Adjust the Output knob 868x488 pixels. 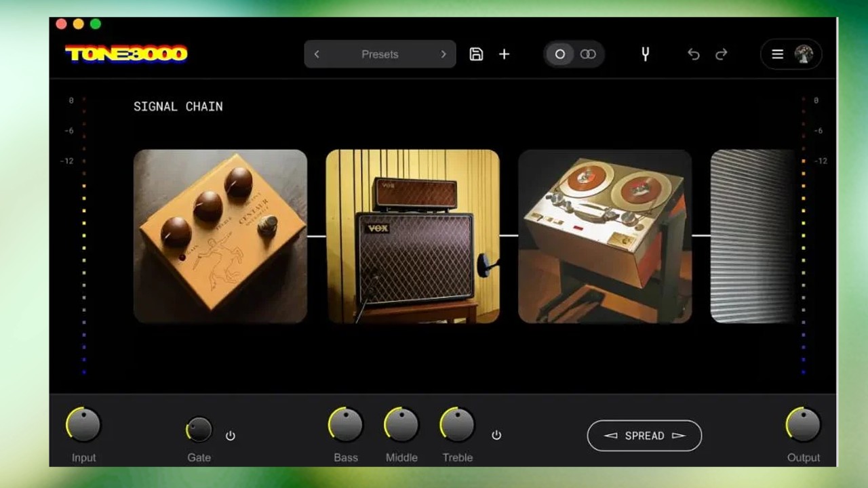[804, 425]
